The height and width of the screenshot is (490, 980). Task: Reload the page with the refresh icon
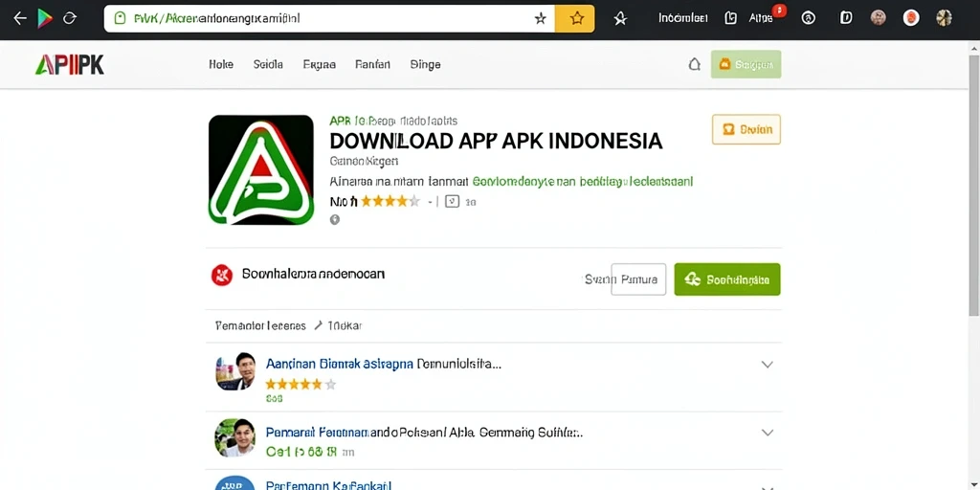click(x=69, y=18)
